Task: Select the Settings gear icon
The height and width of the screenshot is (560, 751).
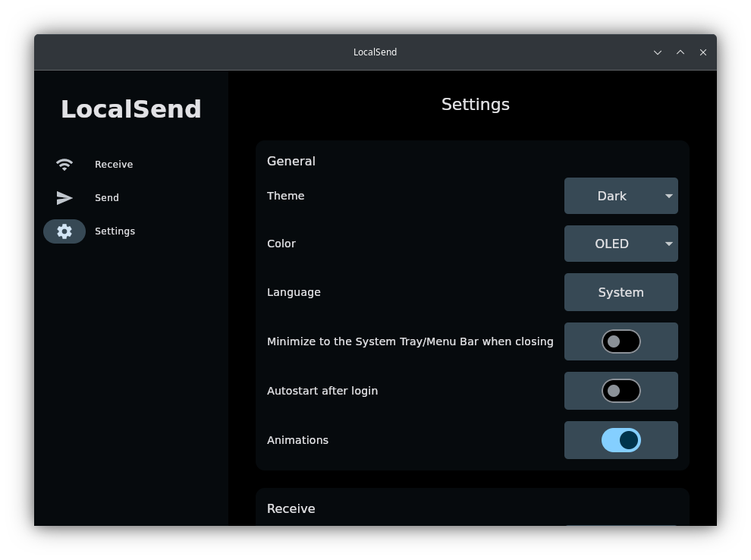Action: (64, 231)
